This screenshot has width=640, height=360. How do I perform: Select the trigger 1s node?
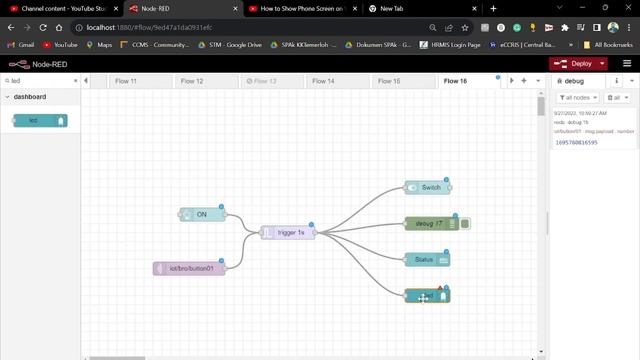(x=288, y=232)
